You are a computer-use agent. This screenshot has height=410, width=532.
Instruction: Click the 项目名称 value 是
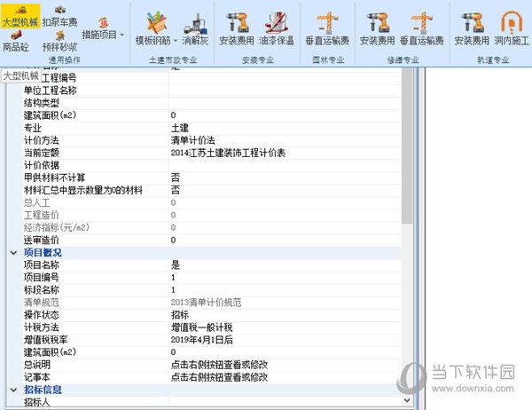(x=176, y=265)
